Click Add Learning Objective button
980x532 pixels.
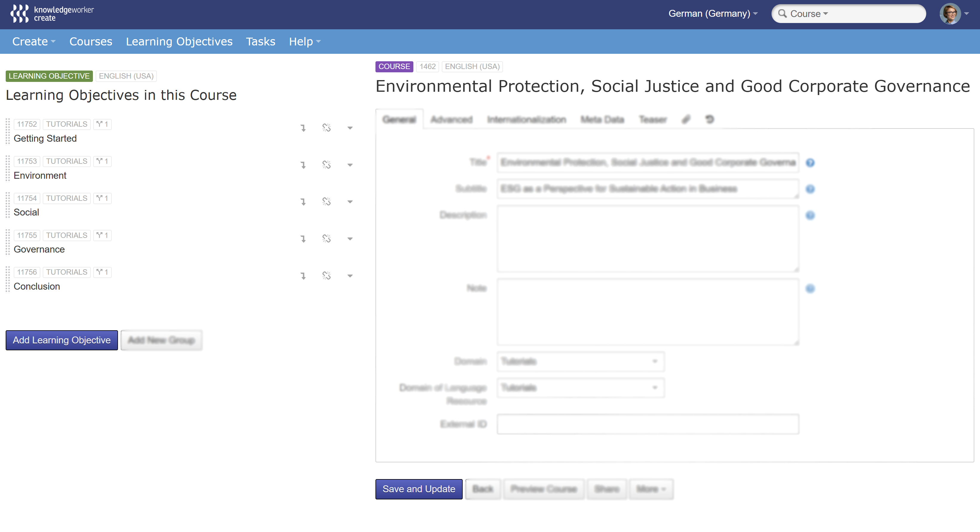[62, 340]
